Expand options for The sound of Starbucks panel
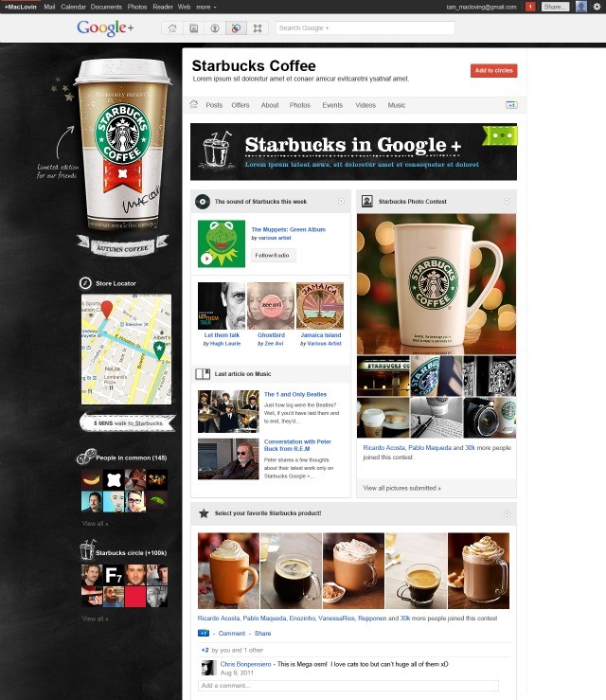Image resolution: width=606 pixels, height=700 pixels. point(342,201)
